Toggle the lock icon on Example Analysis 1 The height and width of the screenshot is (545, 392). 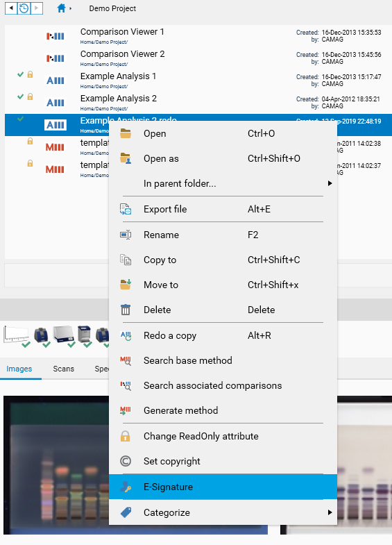pos(31,74)
